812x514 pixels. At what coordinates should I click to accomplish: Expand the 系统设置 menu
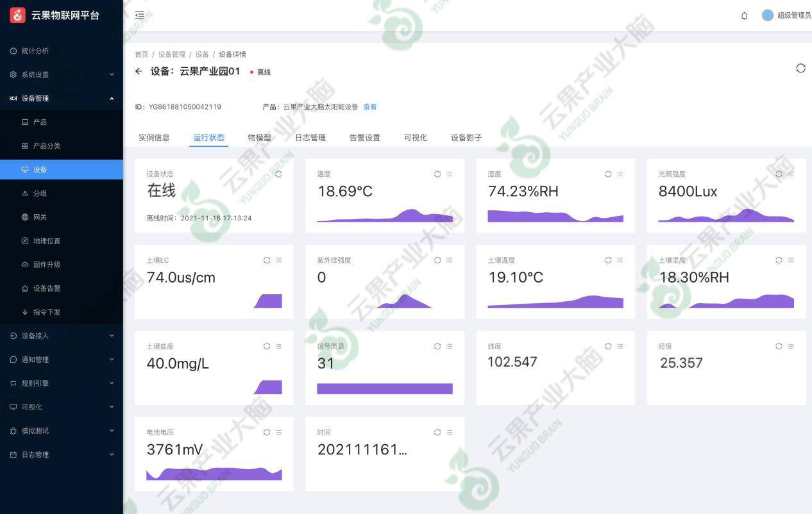click(61, 74)
